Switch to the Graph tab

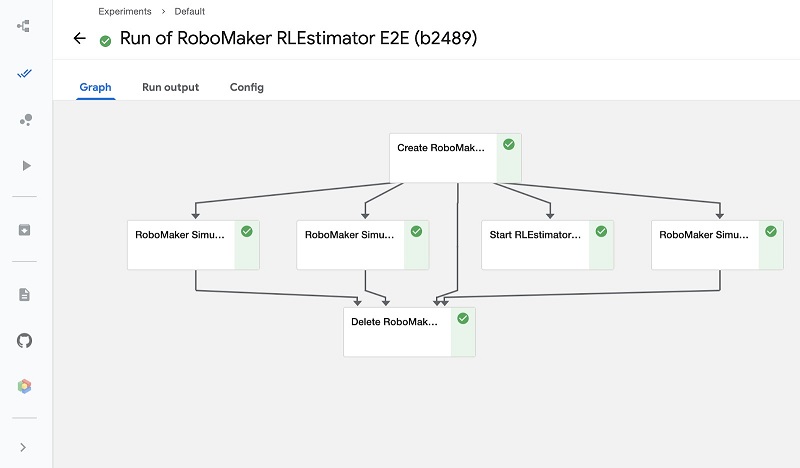click(95, 87)
